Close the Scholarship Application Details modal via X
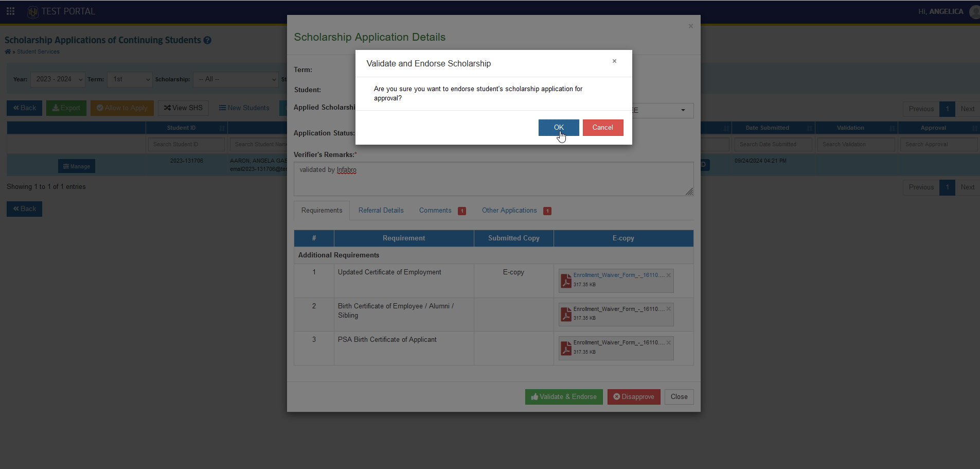Image resolution: width=980 pixels, height=469 pixels. tap(691, 26)
